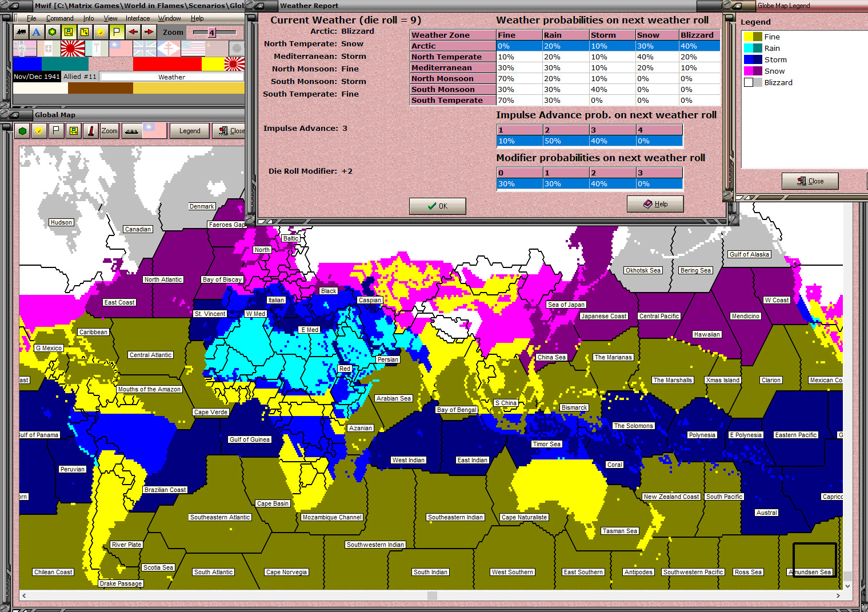Image resolution: width=868 pixels, height=612 pixels.
Task: Open the Window menu
Action: pyautogui.click(x=170, y=18)
